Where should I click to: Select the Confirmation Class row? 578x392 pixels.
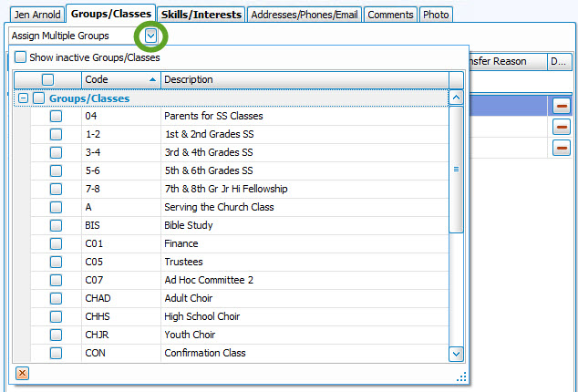pos(204,353)
